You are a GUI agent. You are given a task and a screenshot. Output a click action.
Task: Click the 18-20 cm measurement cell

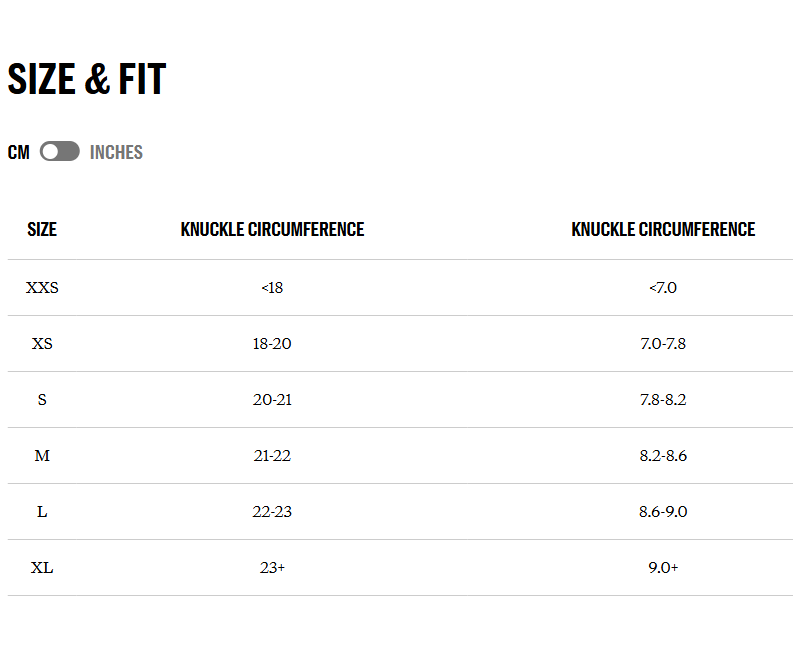tap(272, 344)
